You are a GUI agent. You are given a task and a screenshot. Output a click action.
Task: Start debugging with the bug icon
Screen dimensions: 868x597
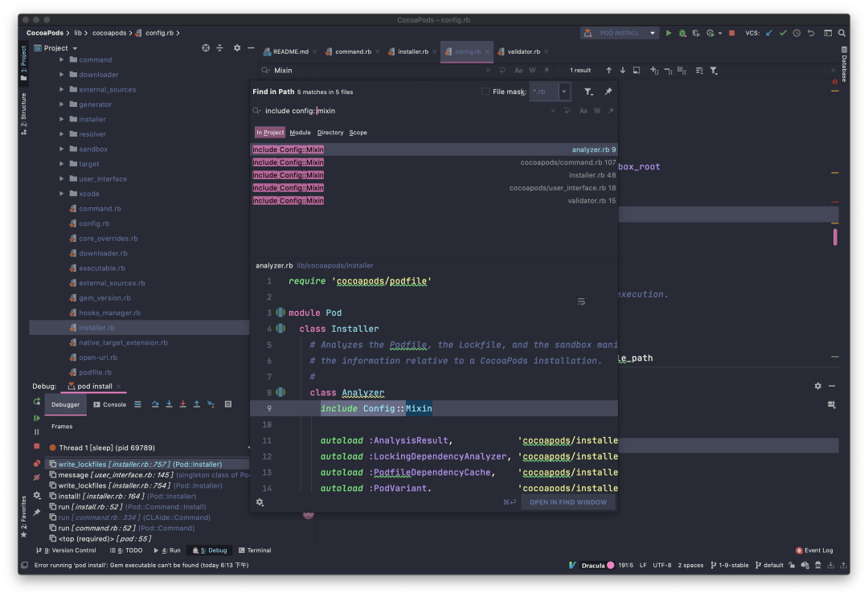[x=682, y=33]
